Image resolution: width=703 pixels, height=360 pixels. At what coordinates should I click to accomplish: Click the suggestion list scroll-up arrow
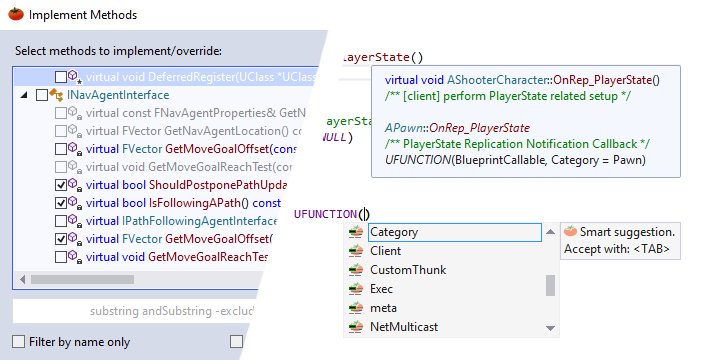pos(551,232)
